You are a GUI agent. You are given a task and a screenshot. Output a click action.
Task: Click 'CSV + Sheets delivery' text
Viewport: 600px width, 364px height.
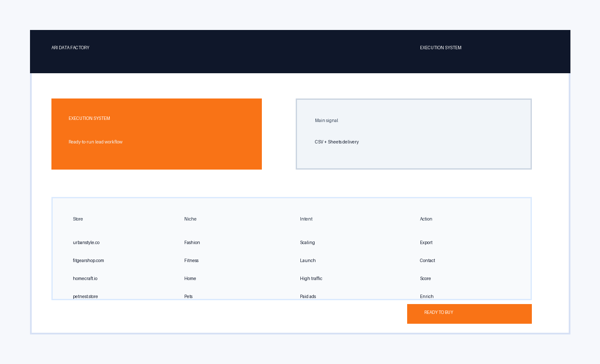coord(337,142)
